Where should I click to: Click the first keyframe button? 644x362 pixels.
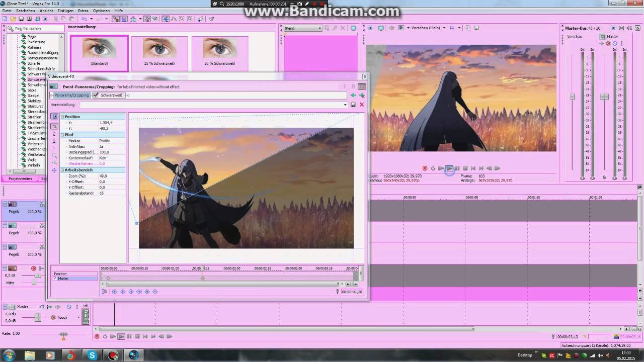pos(115,292)
